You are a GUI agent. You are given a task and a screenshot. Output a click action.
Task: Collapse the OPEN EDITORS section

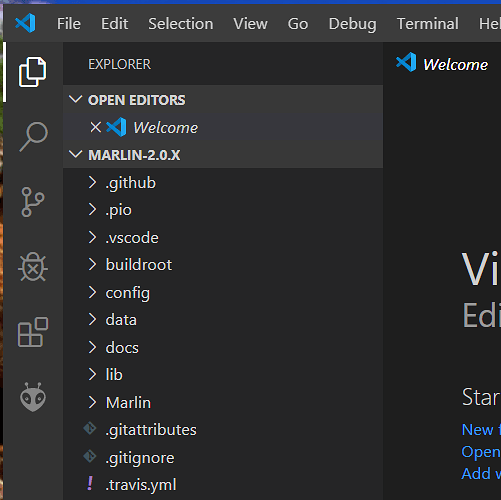point(75,99)
